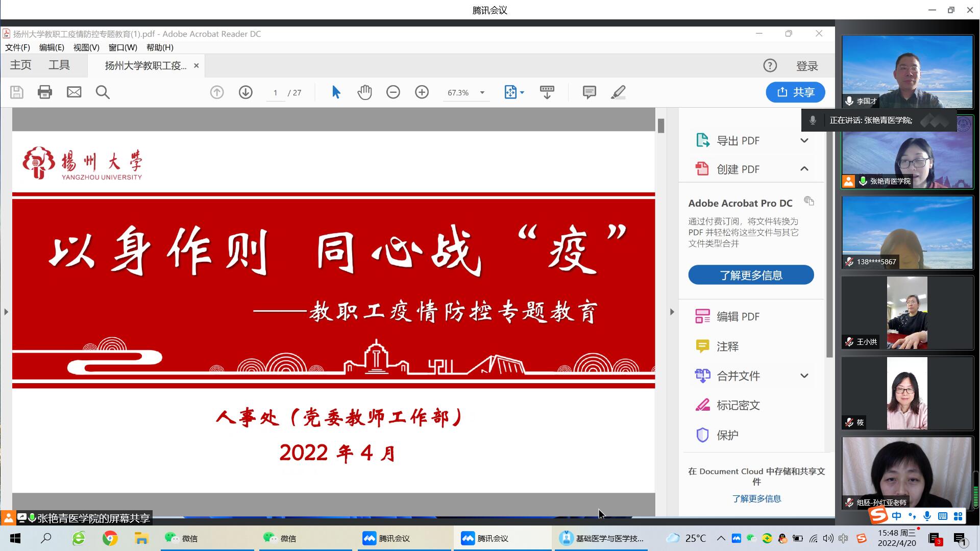Viewport: 980px width, 551px height.
Task: Collapse the 创建 PDF section
Action: pyautogui.click(x=804, y=169)
